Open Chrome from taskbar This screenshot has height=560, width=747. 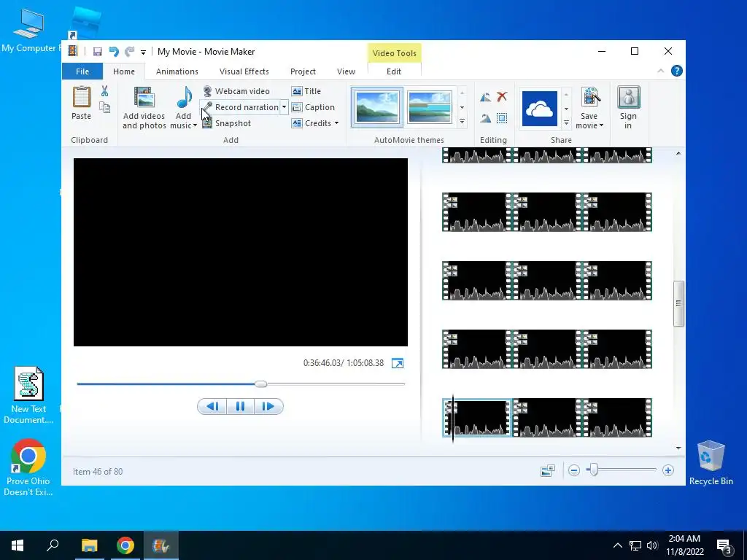click(125, 545)
